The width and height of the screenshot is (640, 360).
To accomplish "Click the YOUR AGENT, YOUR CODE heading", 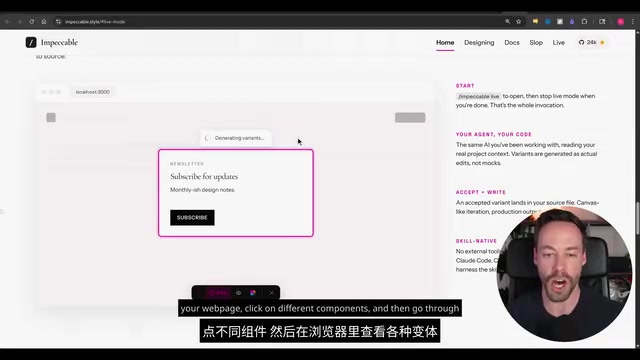I will (493, 134).
